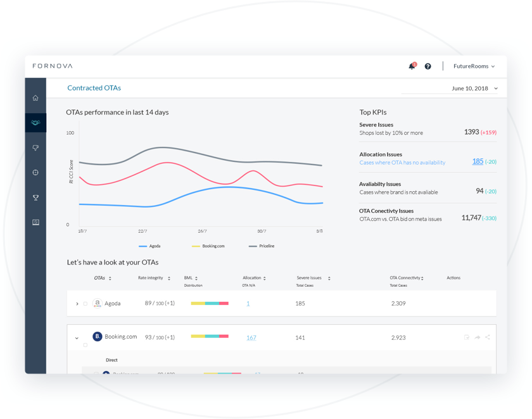Click the bottom monitor icon in the sidebar

[35, 222]
